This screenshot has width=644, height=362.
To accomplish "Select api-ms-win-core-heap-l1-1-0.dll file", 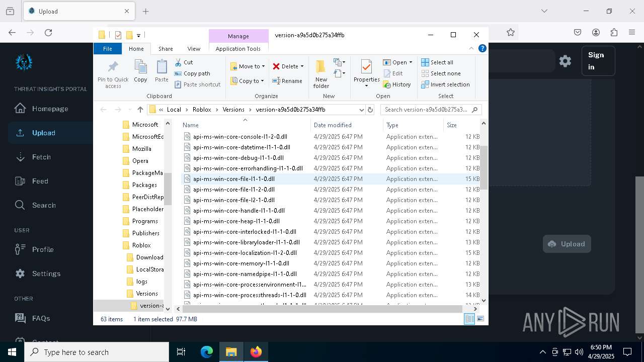I will pyautogui.click(x=236, y=221).
